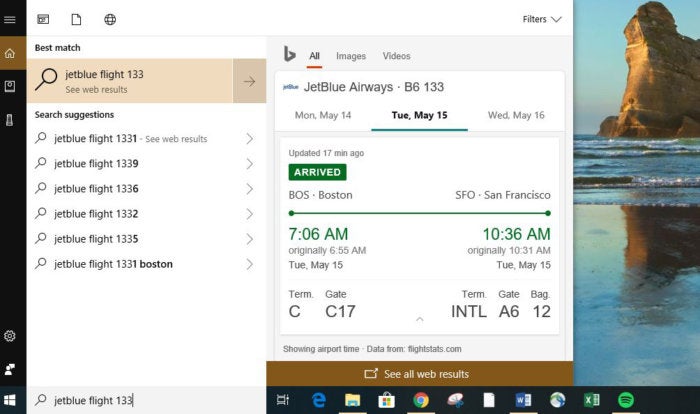Expand arrow for jetblue flight 1332
This screenshot has height=414, width=700.
click(250, 213)
